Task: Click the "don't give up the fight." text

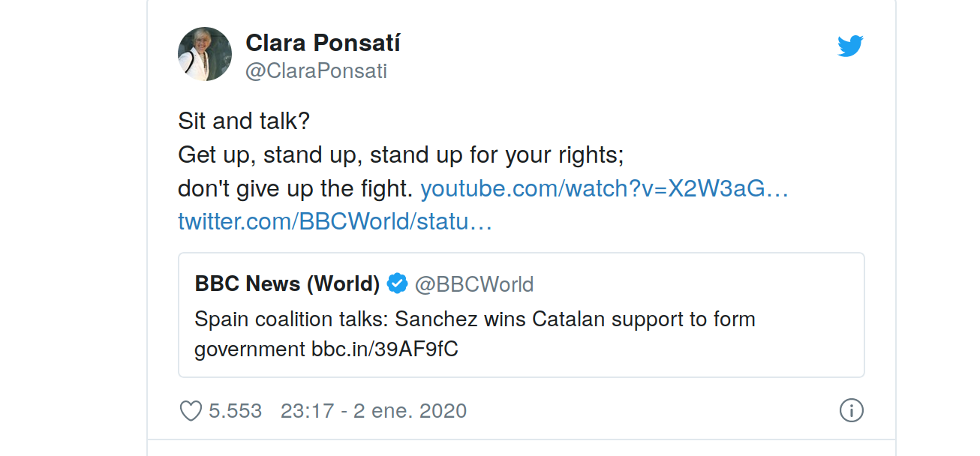Action: 296,188
